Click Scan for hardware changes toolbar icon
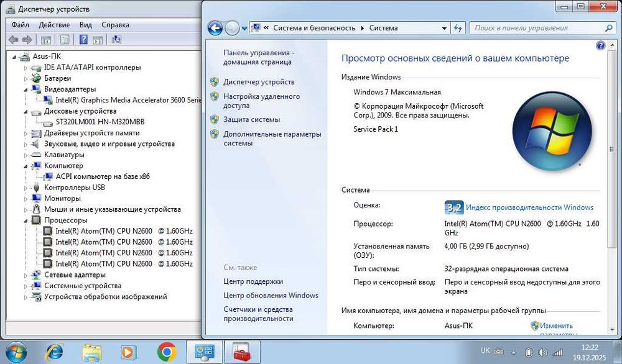Viewport: 622px width, 364px height. click(x=116, y=39)
